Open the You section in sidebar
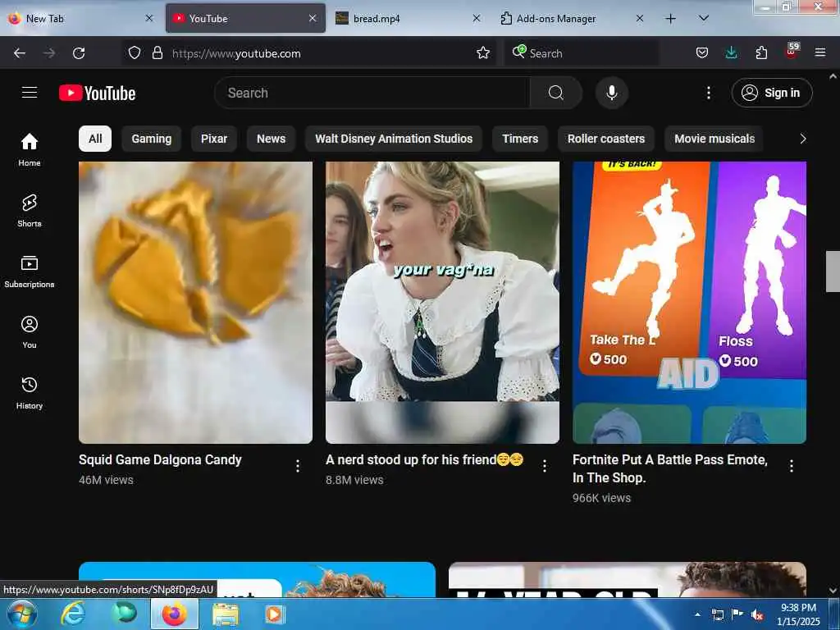This screenshot has width=840, height=630. click(x=30, y=332)
